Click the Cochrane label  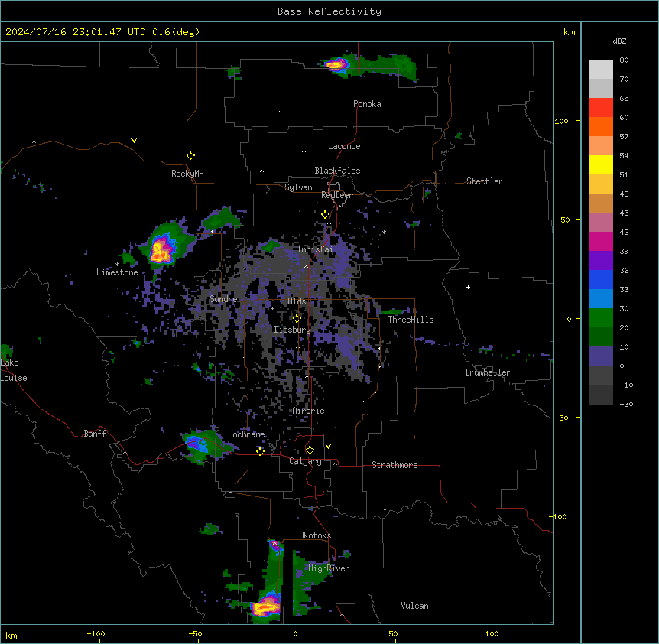coord(246,434)
